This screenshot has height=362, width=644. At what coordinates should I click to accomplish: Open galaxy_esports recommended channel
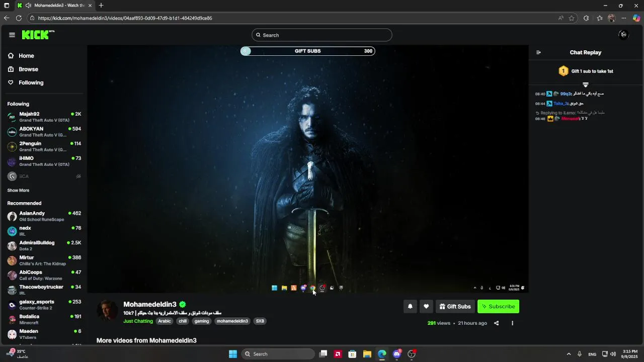(44, 305)
